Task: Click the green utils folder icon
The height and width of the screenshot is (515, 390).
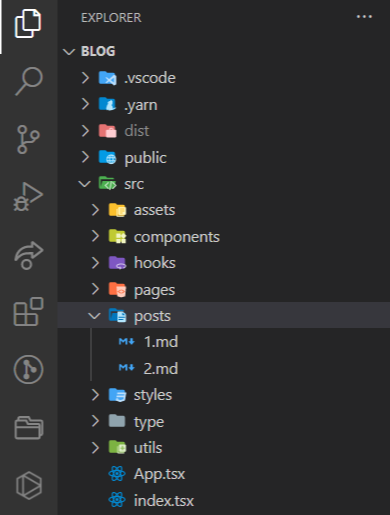Action: (117, 448)
